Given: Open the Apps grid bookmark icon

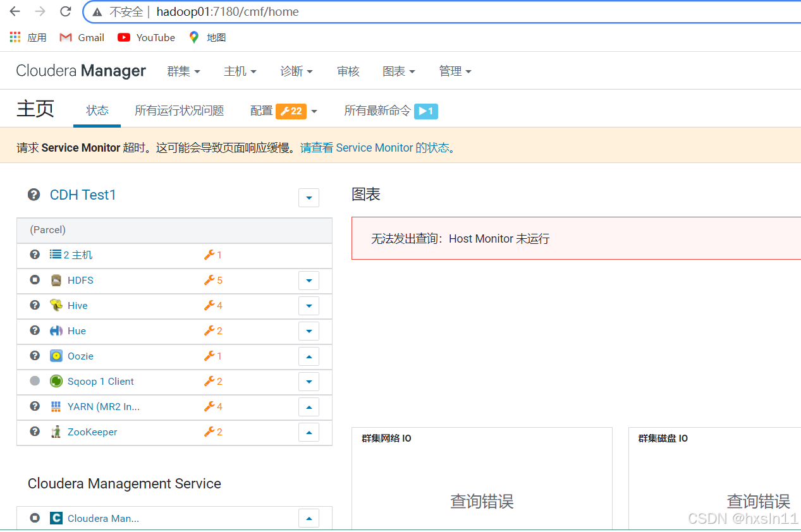Looking at the screenshot, I should click(15, 37).
